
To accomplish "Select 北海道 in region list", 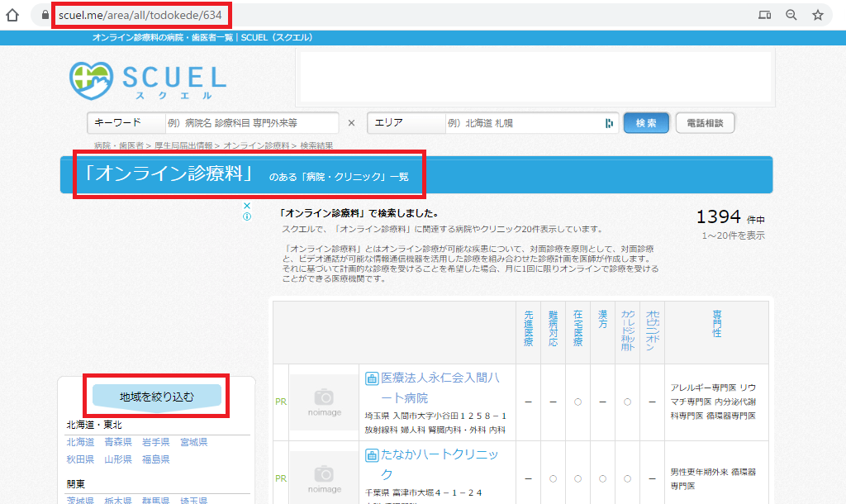I will [x=80, y=442].
